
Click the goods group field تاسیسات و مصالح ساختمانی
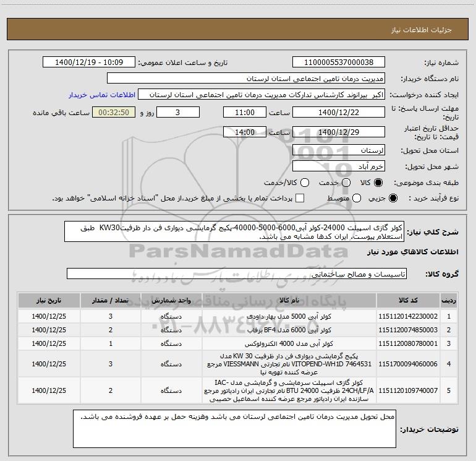(237, 274)
